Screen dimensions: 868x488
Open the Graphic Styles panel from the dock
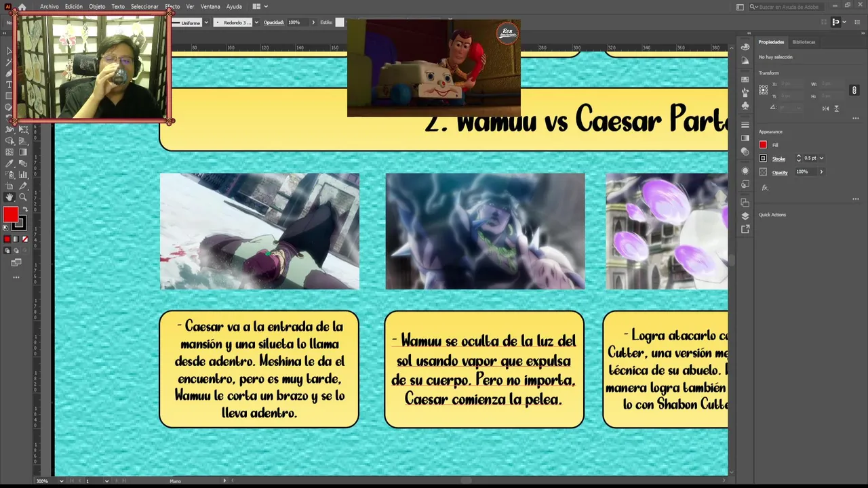pos(745,184)
